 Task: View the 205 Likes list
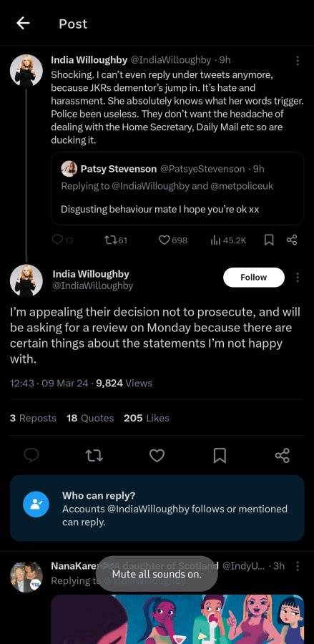147,418
